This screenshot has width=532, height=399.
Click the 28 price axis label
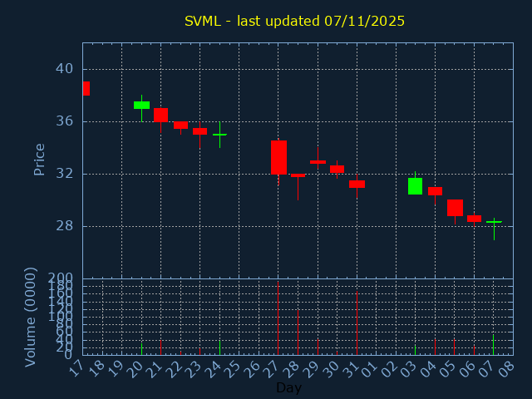pos(64,226)
